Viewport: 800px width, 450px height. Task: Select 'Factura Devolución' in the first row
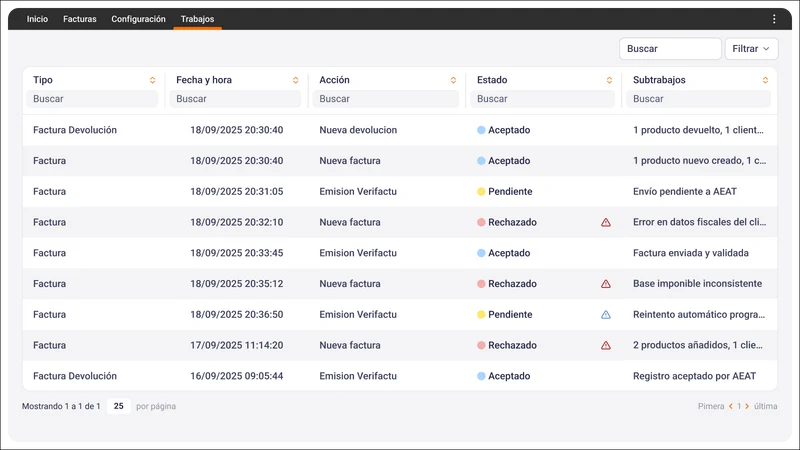(75, 130)
